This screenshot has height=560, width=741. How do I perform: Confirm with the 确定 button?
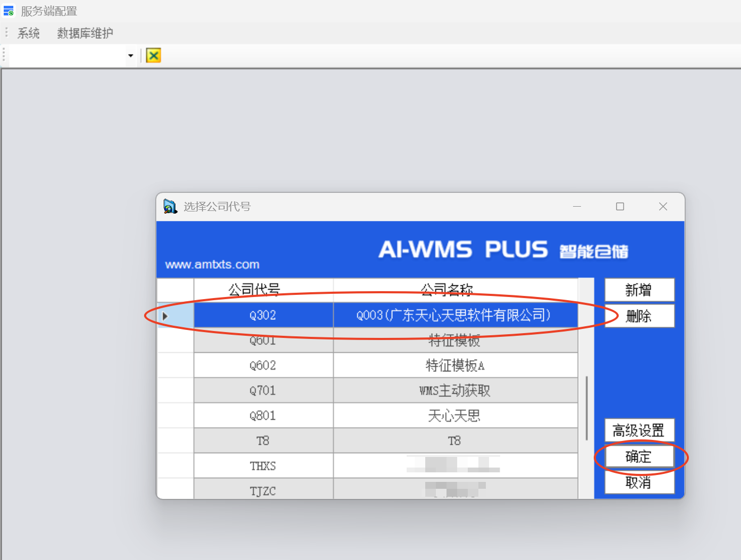click(x=639, y=456)
